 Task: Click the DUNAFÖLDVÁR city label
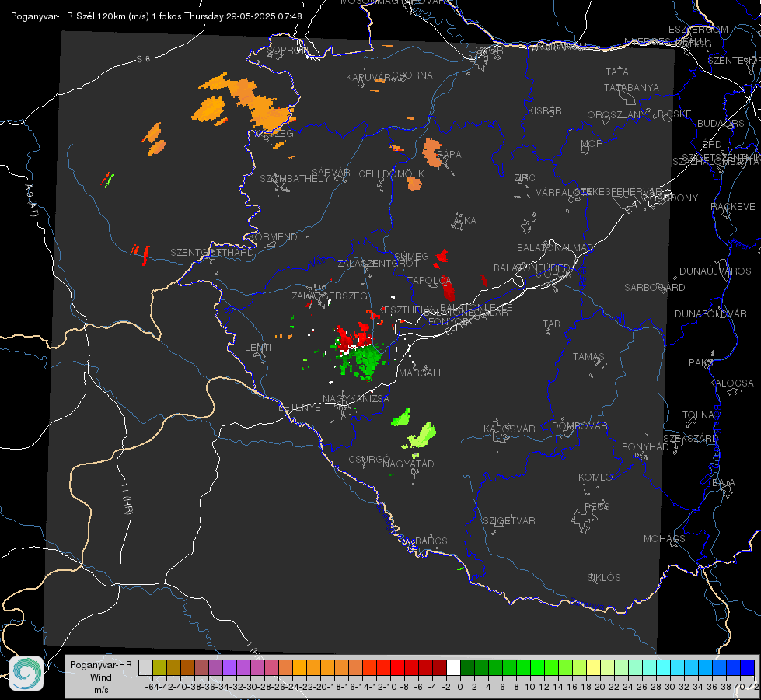(x=710, y=313)
